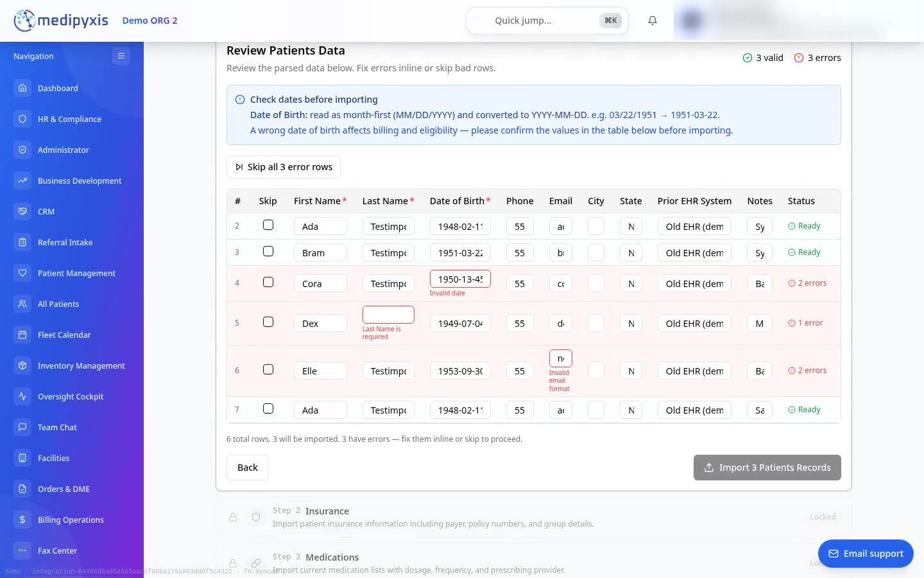924x578 pixels.
Task: Tick the Skip checkbox for row 2
Action: point(268,225)
